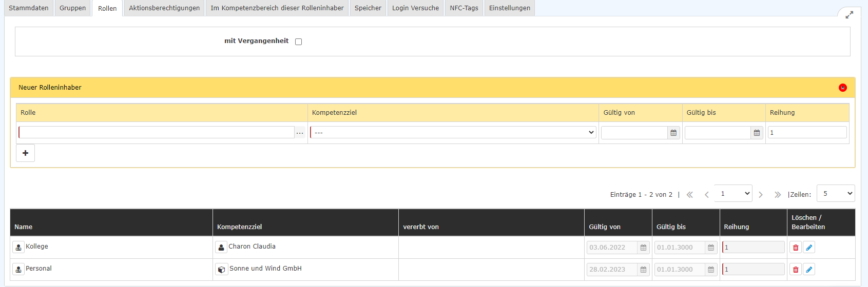Enable the mit Vergangenheit checkbox

(x=299, y=42)
